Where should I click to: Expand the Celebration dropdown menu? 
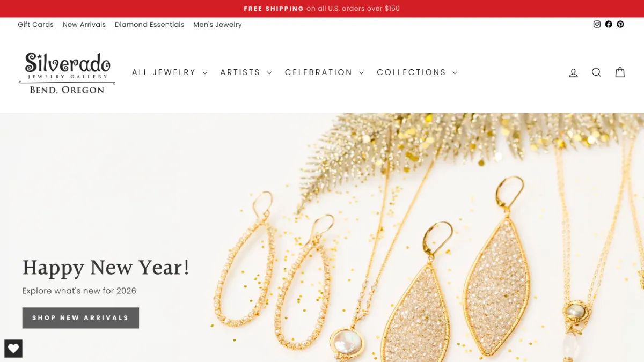(324, 72)
